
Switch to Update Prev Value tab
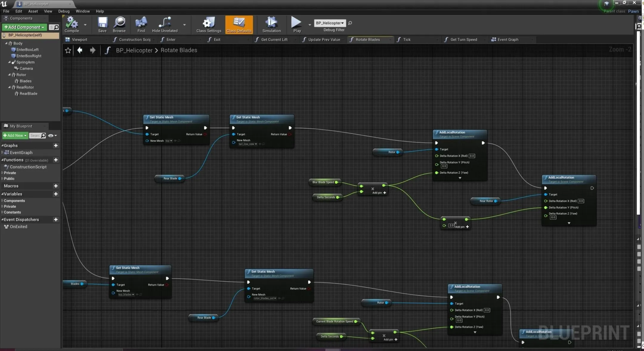point(324,39)
